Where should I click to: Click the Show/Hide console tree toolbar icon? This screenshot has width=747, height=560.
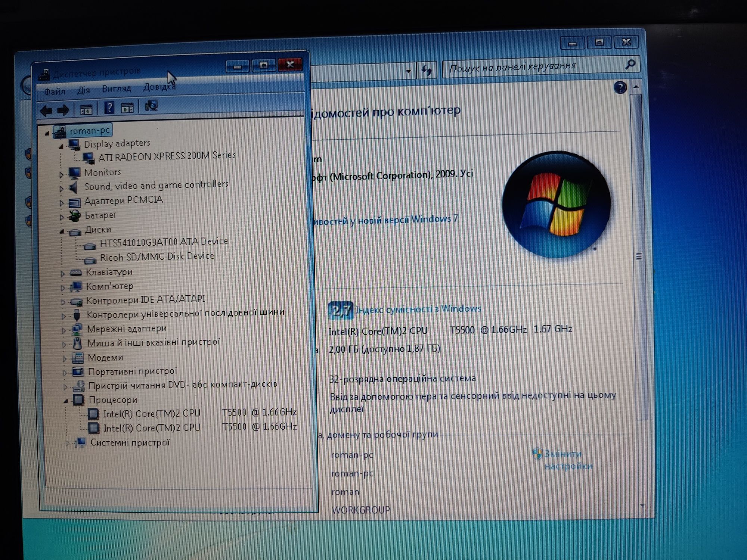click(x=86, y=110)
